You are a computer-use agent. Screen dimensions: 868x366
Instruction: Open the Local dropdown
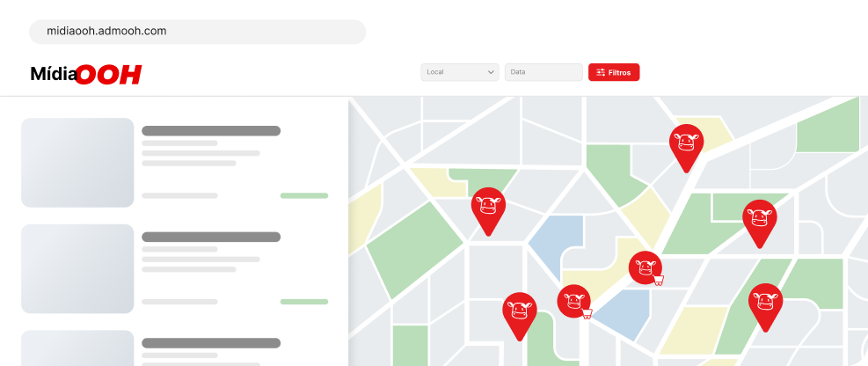pyautogui.click(x=459, y=72)
